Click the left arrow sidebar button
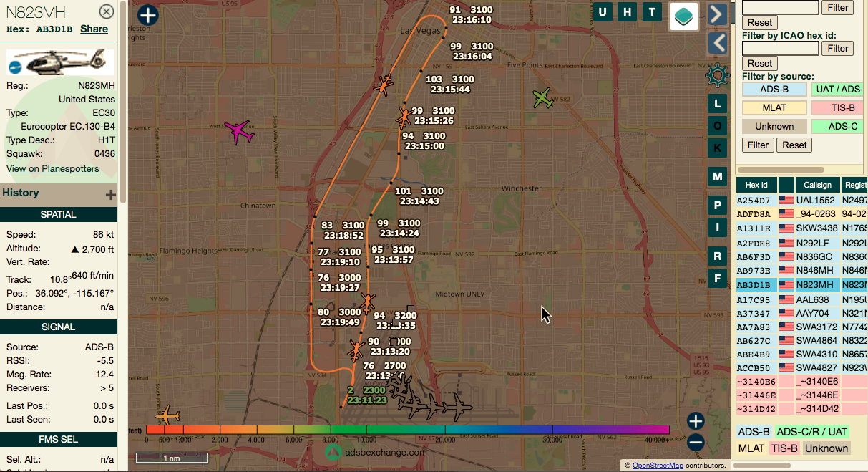The width and height of the screenshot is (868, 472). pyautogui.click(x=718, y=43)
